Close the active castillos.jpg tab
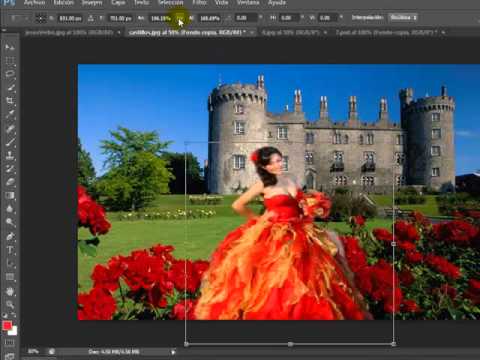The height and width of the screenshot is (360, 480). tap(252, 33)
